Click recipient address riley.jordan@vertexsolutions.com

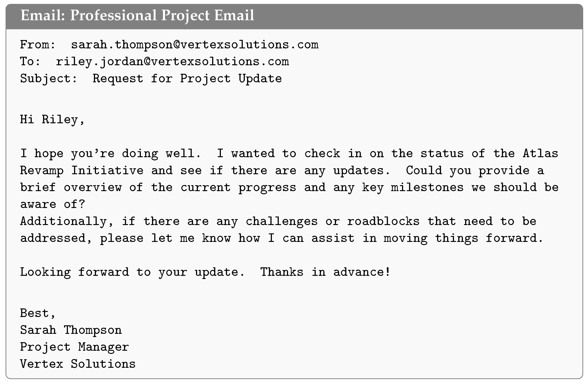pyautogui.click(x=172, y=62)
